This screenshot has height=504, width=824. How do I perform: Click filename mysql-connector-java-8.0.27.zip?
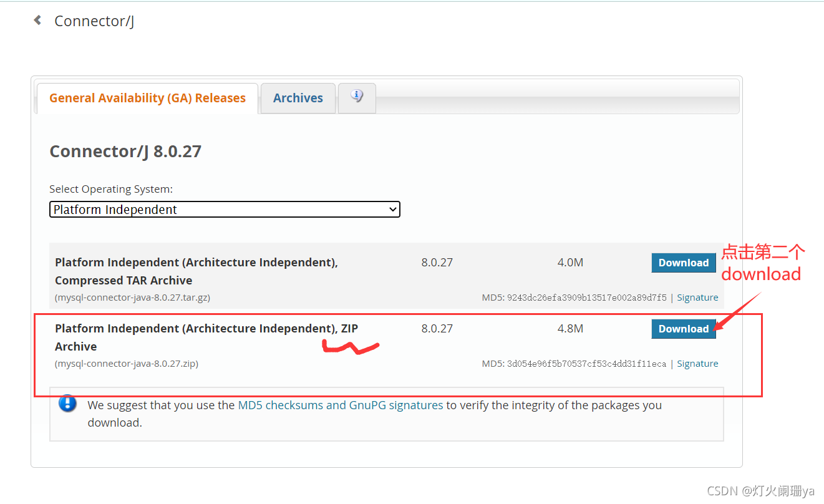pos(127,364)
